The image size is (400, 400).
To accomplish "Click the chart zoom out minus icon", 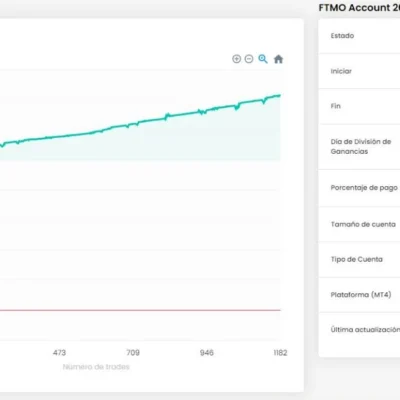I will coord(249,59).
